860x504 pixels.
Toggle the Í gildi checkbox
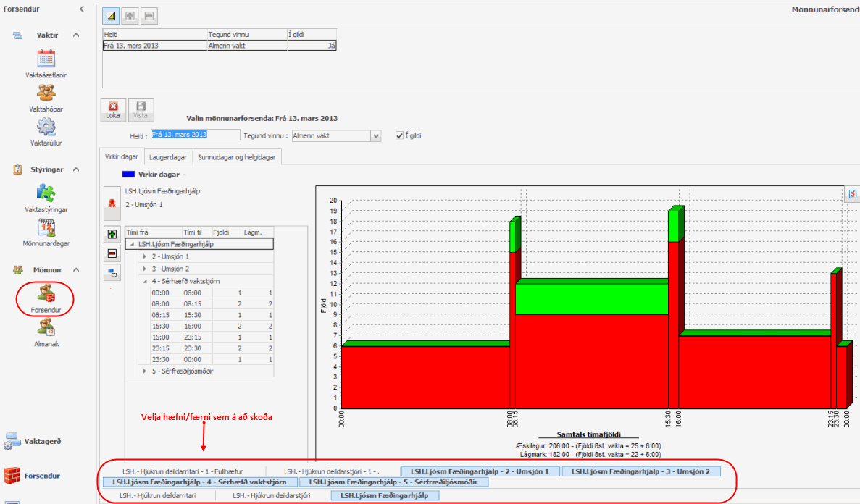click(399, 135)
